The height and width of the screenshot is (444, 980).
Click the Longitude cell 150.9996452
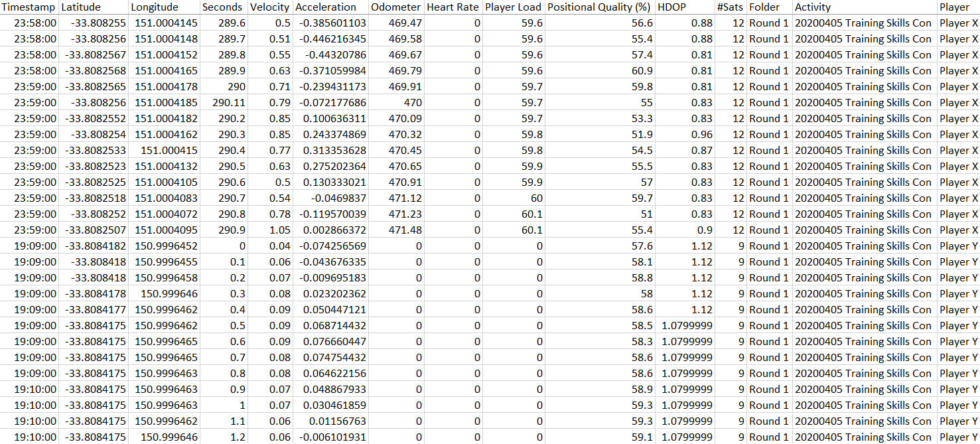pyautogui.click(x=166, y=246)
